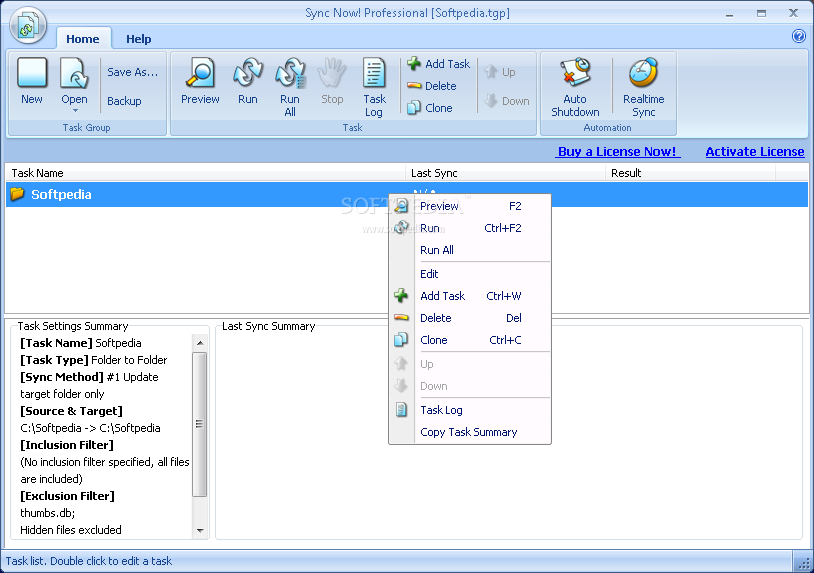
Task: Switch to the Help tab
Action: (139, 39)
